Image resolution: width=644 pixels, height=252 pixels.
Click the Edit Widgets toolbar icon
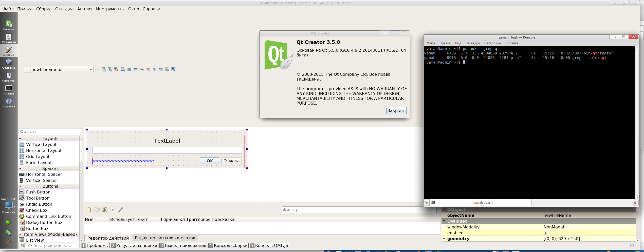coord(104,69)
